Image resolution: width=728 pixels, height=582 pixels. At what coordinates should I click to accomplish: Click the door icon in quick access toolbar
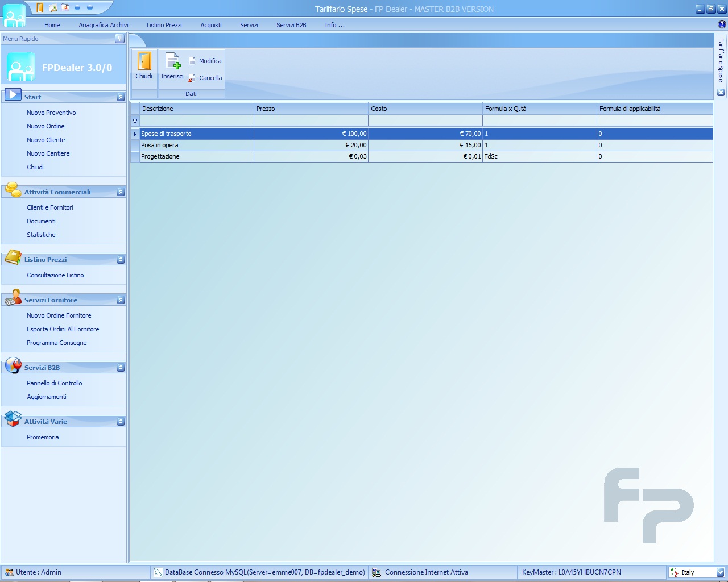coord(40,8)
